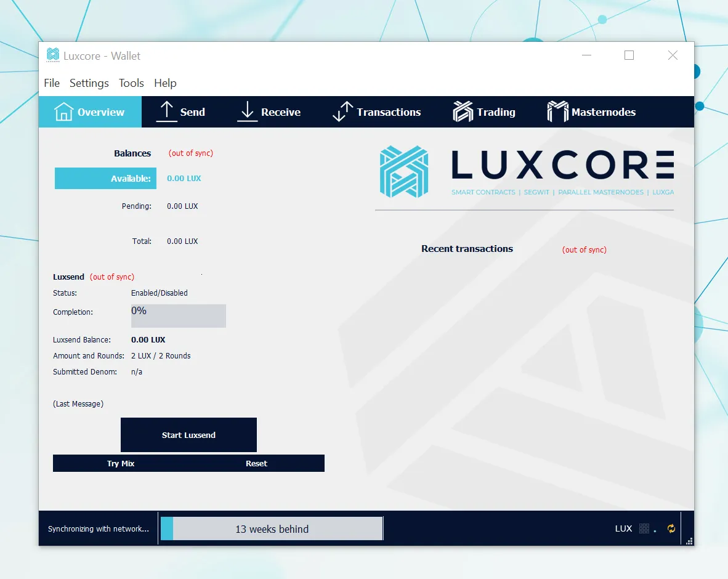Click the Reset button
Viewport: 728px width, 579px height.
(x=256, y=463)
